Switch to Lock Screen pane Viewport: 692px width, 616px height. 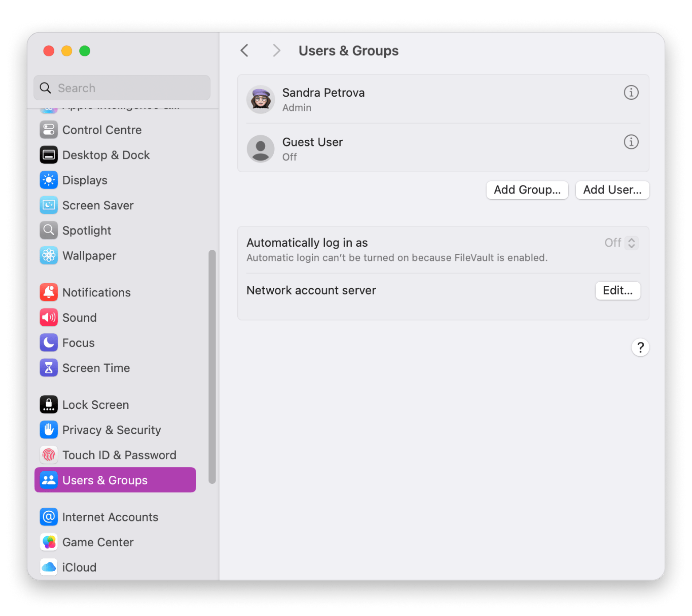click(x=95, y=405)
